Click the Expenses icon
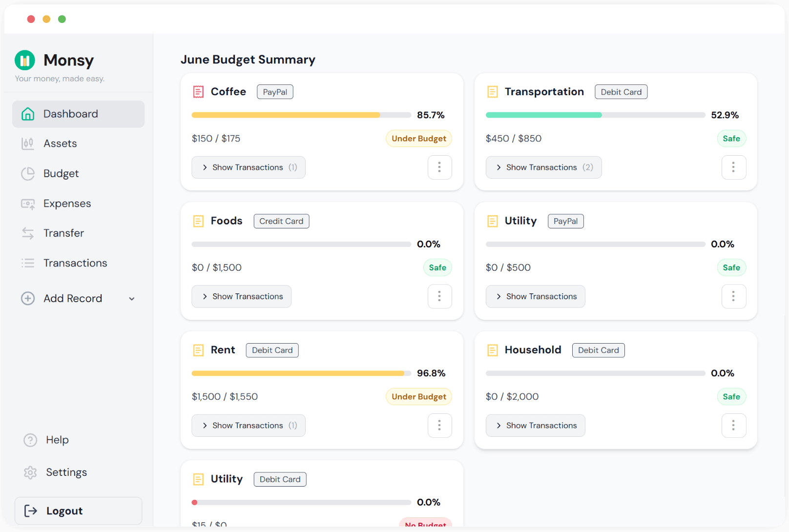The width and height of the screenshot is (789, 532). pos(28,203)
